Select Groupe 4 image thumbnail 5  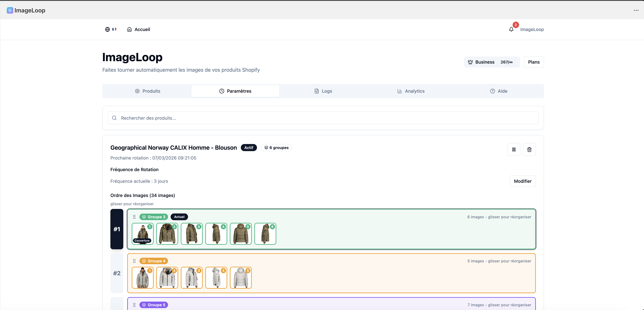pyautogui.click(x=240, y=278)
